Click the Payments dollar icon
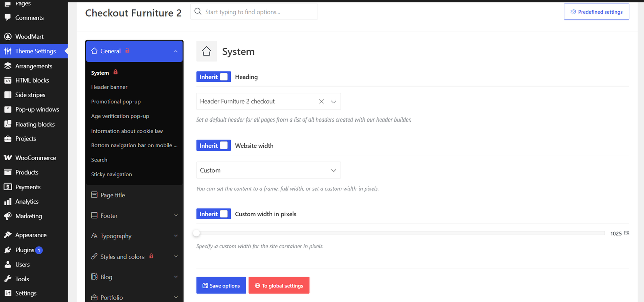The width and height of the screenshot is (644, 302). click(x=8, y=187)
